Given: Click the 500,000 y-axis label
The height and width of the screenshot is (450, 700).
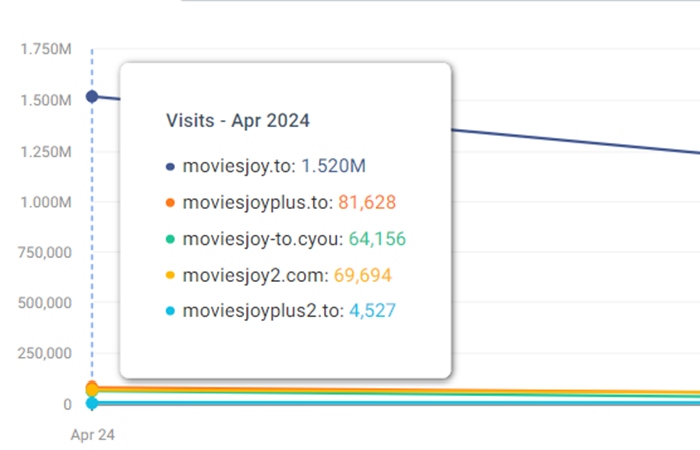Looking at the screenshot, I should click(x=45, y=304).
